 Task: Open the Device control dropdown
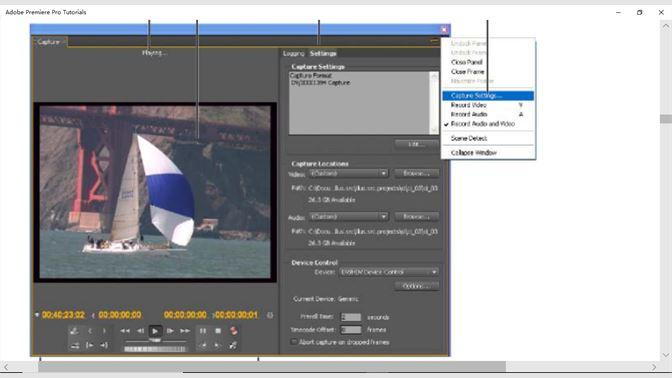(x=389, y=272)
